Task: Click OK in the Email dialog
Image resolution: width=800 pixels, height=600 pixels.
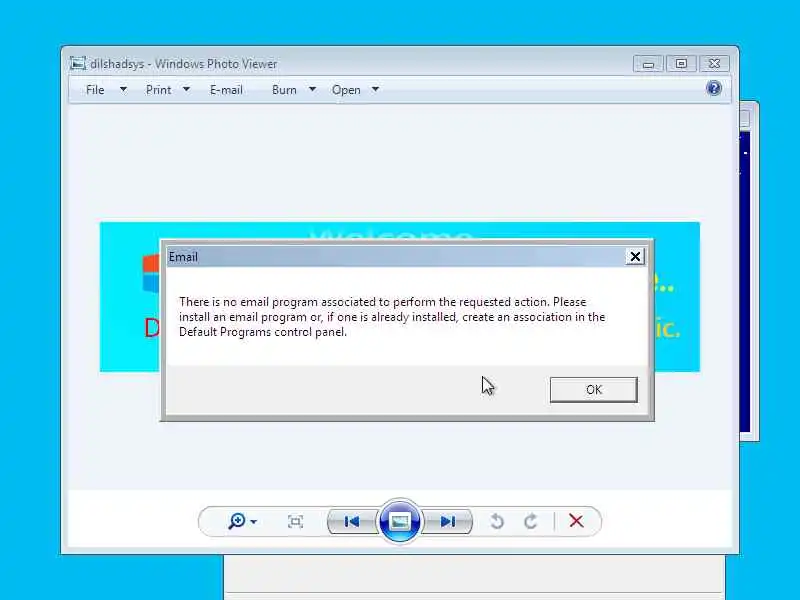Action: pyautogui.click(x=593, y=390)
